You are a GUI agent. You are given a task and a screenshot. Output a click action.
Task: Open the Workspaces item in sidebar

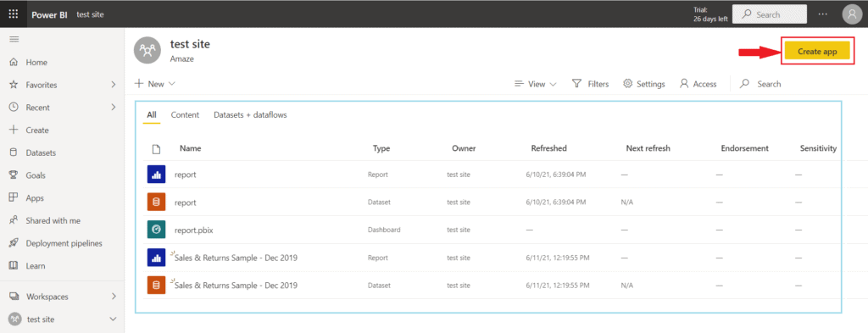[47, 297]
